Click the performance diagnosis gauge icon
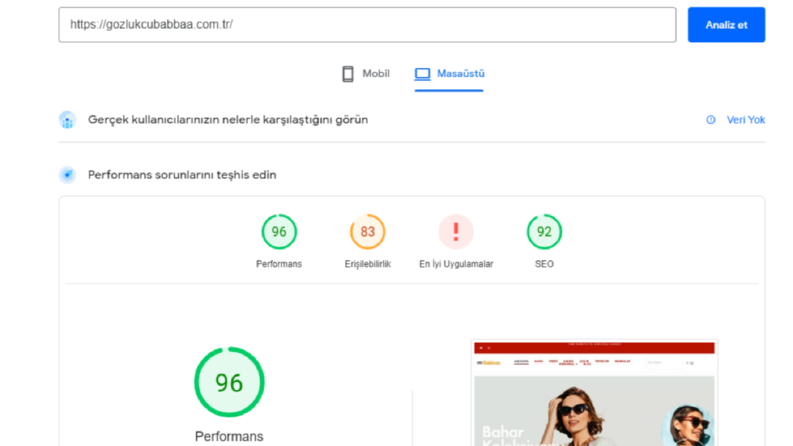Viewport: 793px width, 446px height. [x=67, y=175]
